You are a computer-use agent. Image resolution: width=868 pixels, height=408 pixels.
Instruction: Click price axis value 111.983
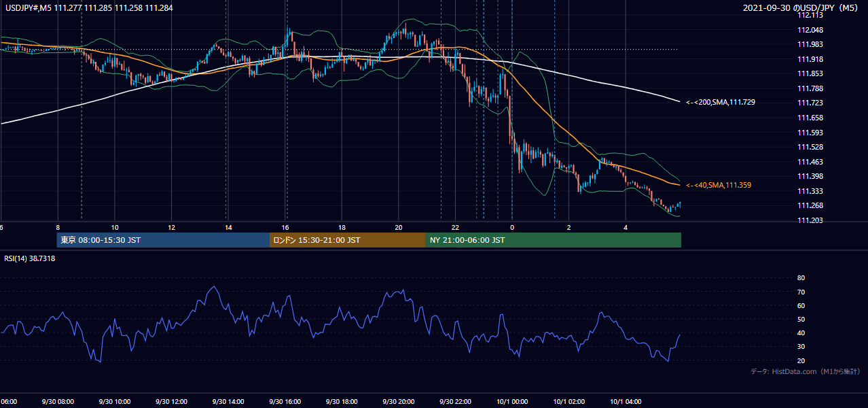pyautogui.click(x=811, y=44)
